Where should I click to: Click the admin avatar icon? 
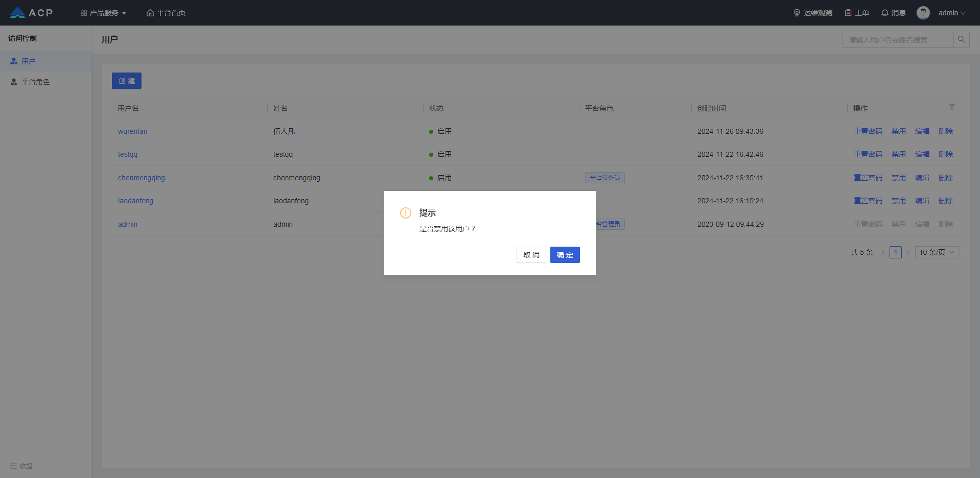click(x=923, y=13)
